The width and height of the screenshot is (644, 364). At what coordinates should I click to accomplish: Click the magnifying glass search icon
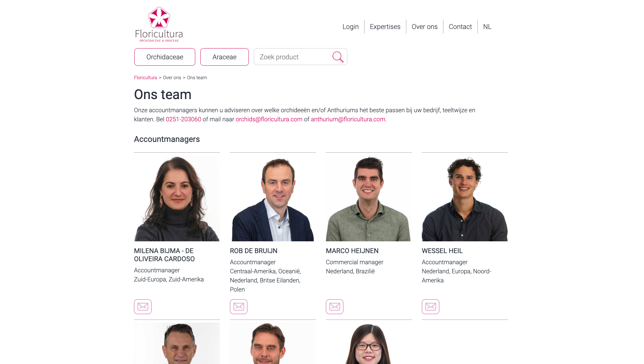pos(338,57)
